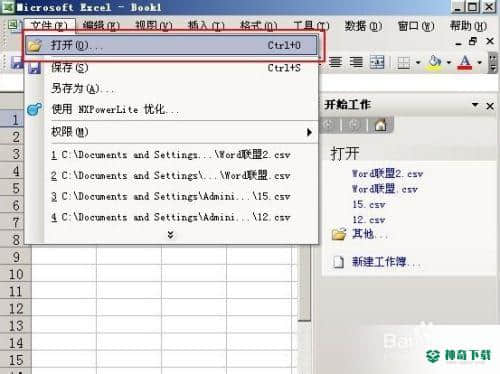Open recent file 2 Word联盟.csv in menu

click(171, 175)
